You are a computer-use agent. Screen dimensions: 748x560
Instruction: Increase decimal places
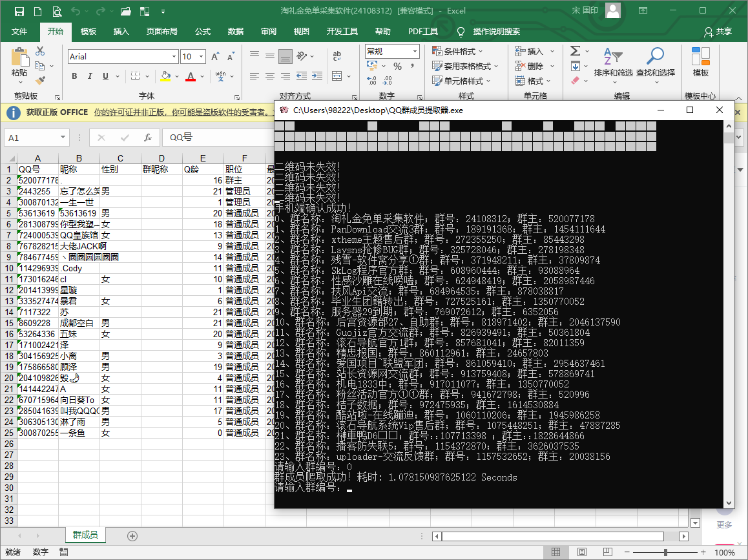point(371,81)
